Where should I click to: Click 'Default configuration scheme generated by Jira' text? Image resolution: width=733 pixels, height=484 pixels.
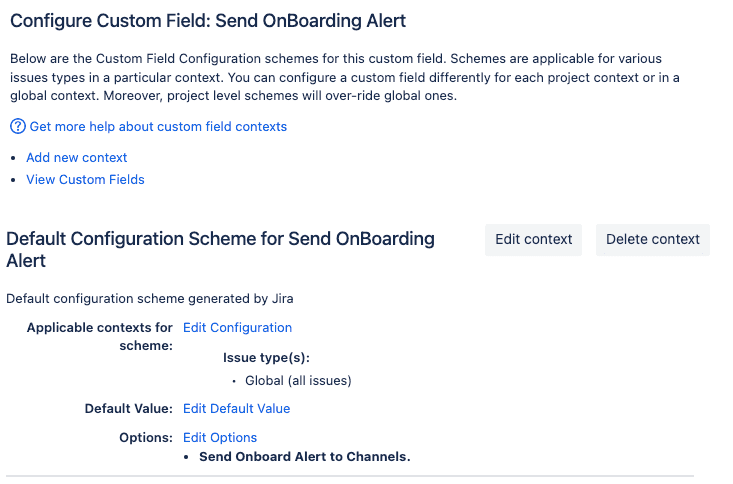pos(150,299)
